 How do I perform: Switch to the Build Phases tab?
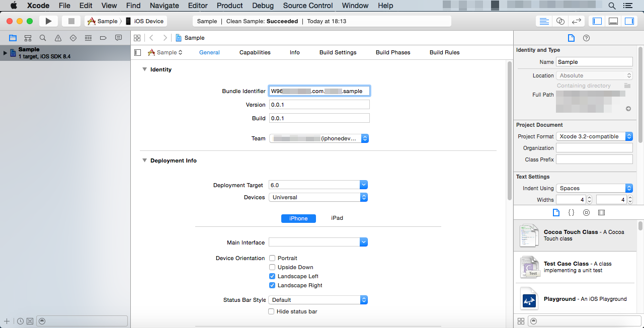[393, 52]
